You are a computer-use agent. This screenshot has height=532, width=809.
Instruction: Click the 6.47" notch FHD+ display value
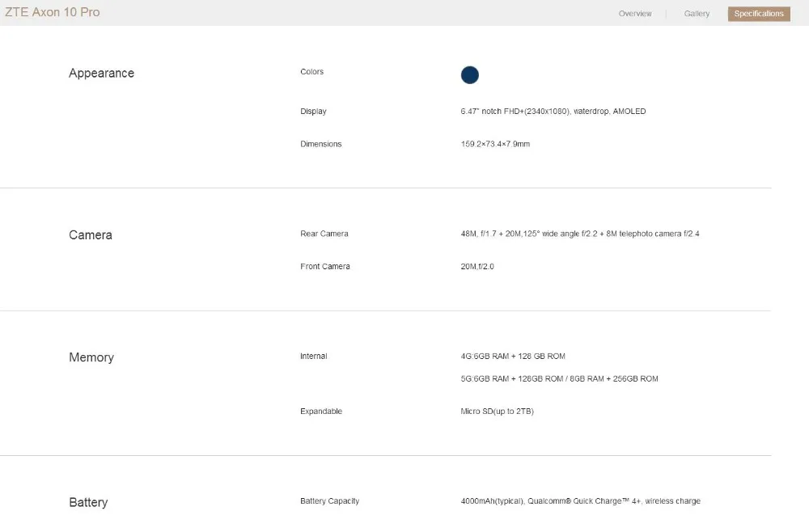(x=553, y=112)
